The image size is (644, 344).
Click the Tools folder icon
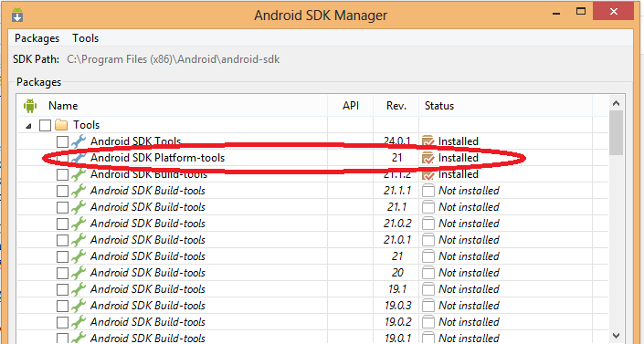pyautogui.click(x=61, y=124)
